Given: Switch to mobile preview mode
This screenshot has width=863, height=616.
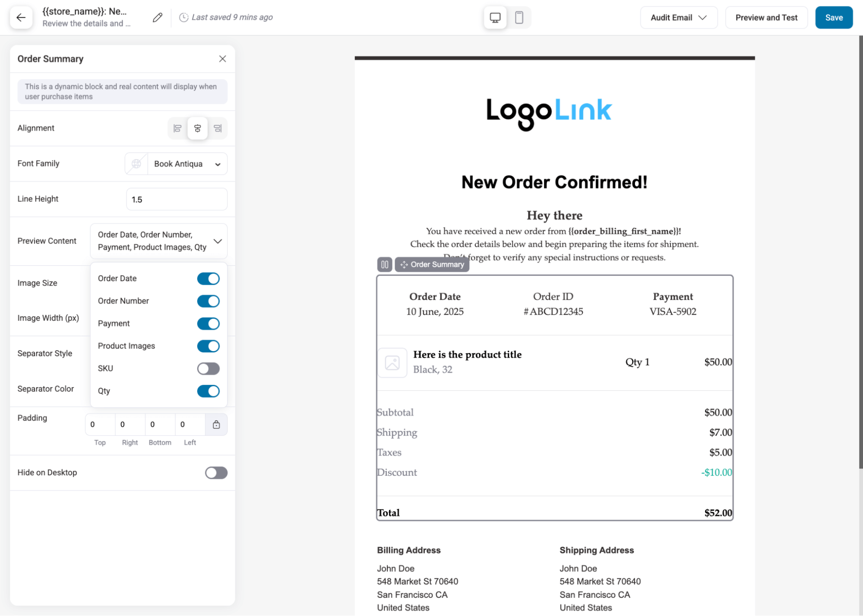Looking at the screenshot, I should tap(519, 18).
